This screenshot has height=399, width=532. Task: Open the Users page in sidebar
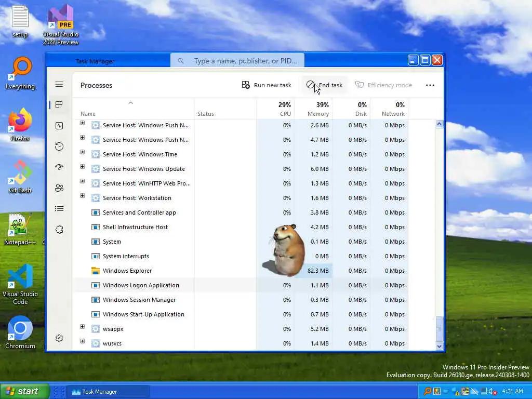pos(59,188)
